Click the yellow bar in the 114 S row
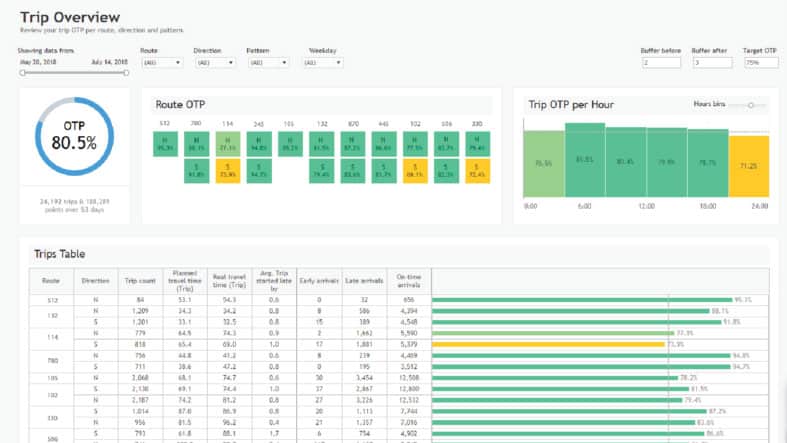787x443 pixels. click(548, 345)
